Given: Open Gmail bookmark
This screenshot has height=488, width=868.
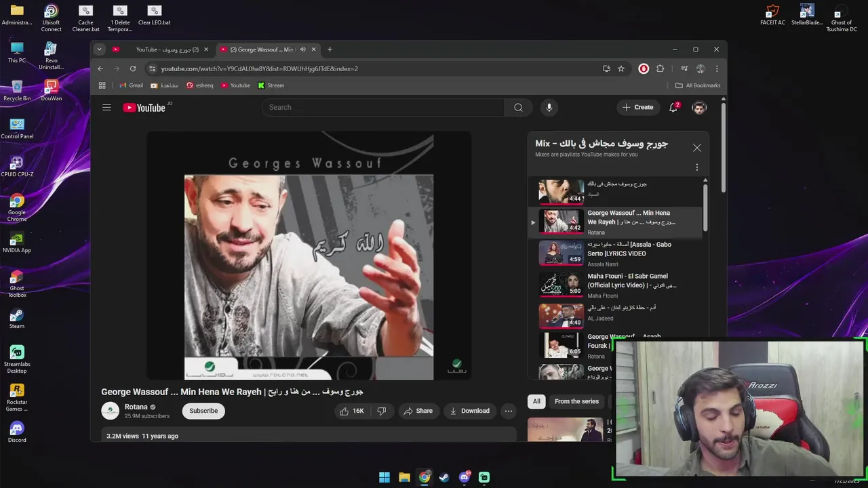Looking at the screenshot, I should tap(131, 85).
